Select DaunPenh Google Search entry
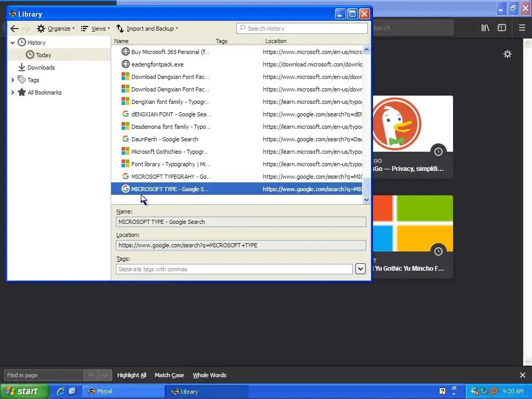Screen dimensions: 532x399 237,139
